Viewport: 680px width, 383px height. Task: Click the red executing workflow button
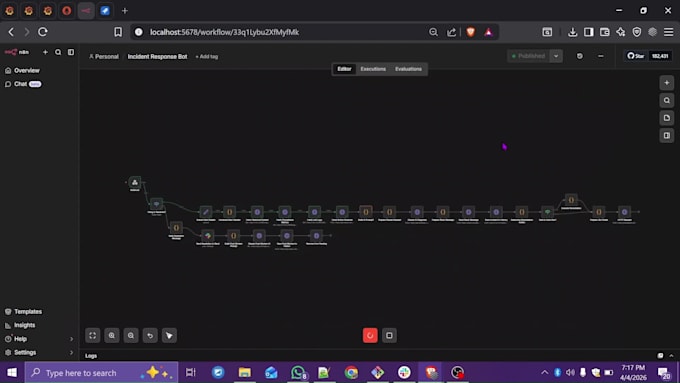pyautogui.click(x=370, y=335)
